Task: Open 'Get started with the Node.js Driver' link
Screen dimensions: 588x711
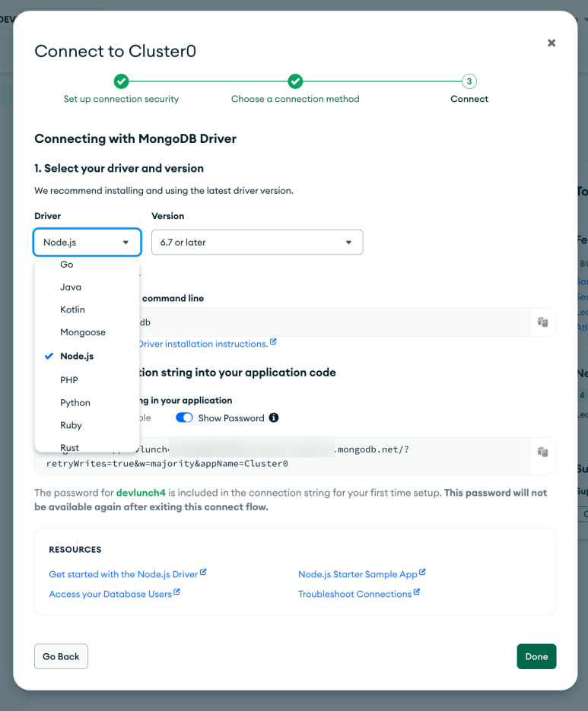Action: click(x=128, y=574)
